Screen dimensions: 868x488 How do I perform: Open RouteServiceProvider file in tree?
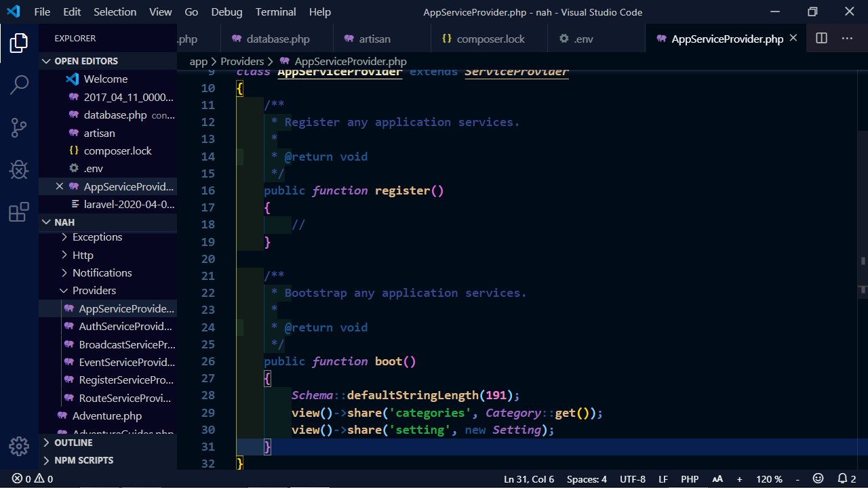(x=108, y=398)
